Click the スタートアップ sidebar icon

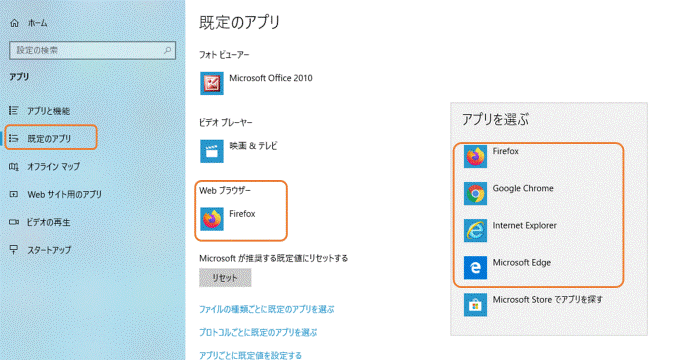14,250
